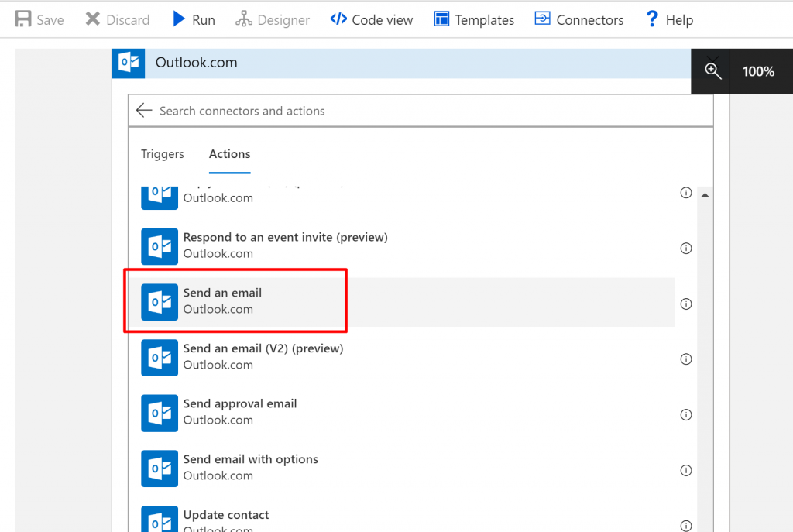Click the Outlook.com header icon
The width and height of the screenshot is (793, 532).
129,63
